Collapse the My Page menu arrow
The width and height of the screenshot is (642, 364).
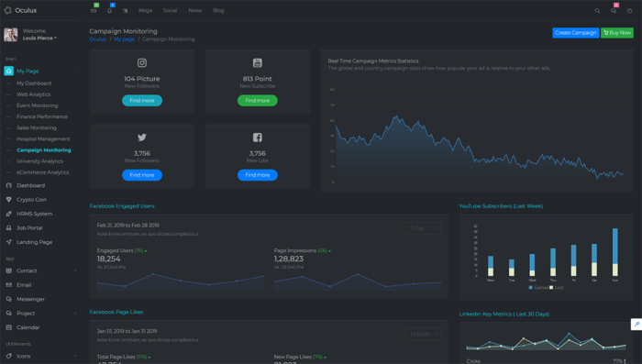point(76,72)
